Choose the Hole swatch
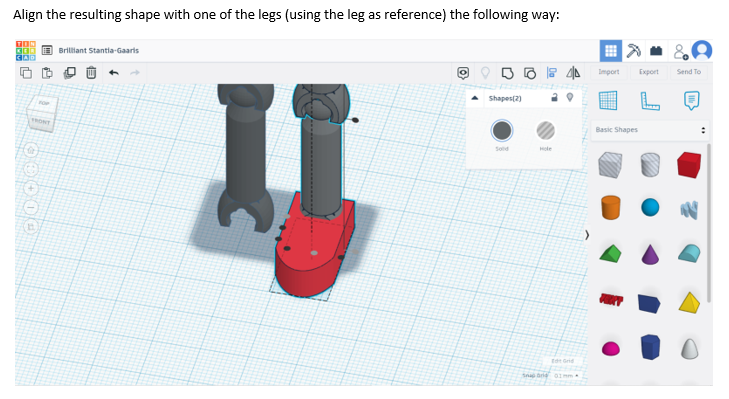 click(545, 131)
